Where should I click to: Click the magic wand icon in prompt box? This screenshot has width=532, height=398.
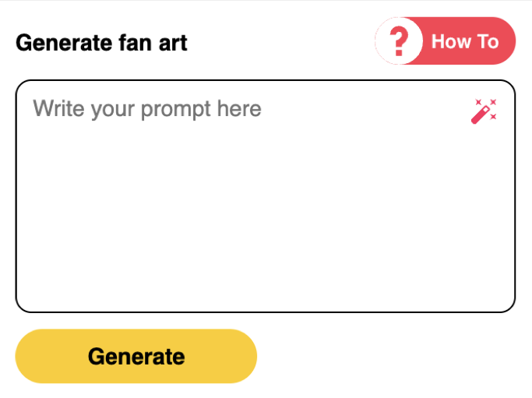484,111
